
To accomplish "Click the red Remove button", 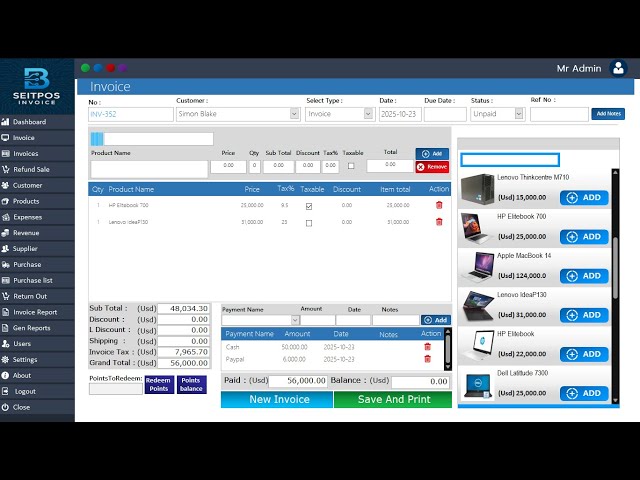I will coord(432,167).
